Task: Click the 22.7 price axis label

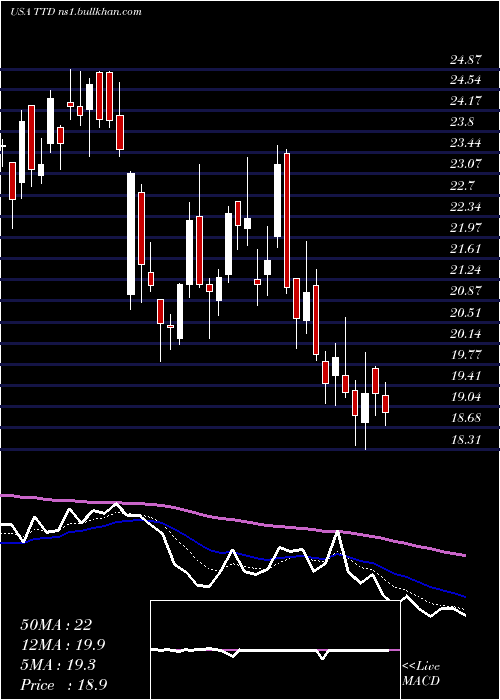Action: [x=462, y=186]
